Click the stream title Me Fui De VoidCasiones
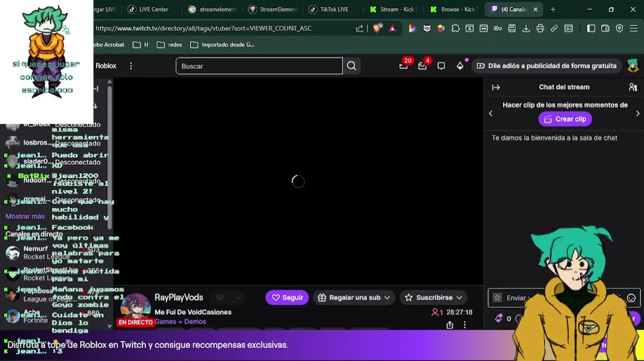Image resolution: width=644 pixels, height=361 pixels. [x=193, y=312]
